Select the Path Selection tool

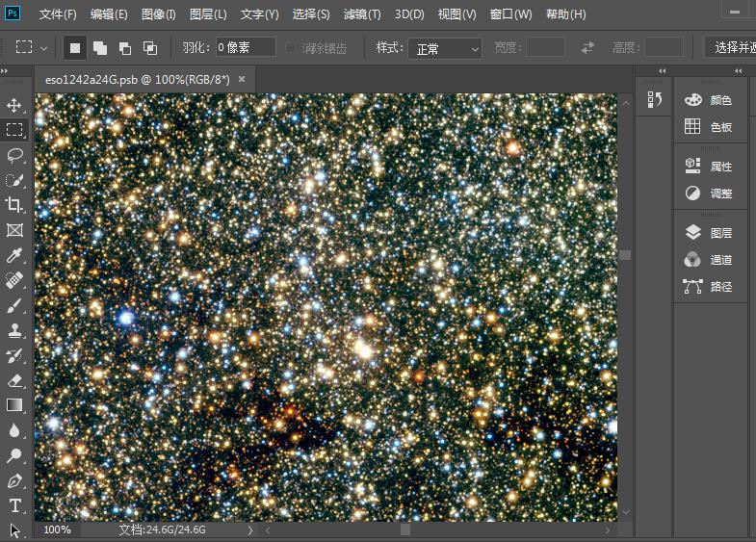pyautogui.click(x=14, y=530)
